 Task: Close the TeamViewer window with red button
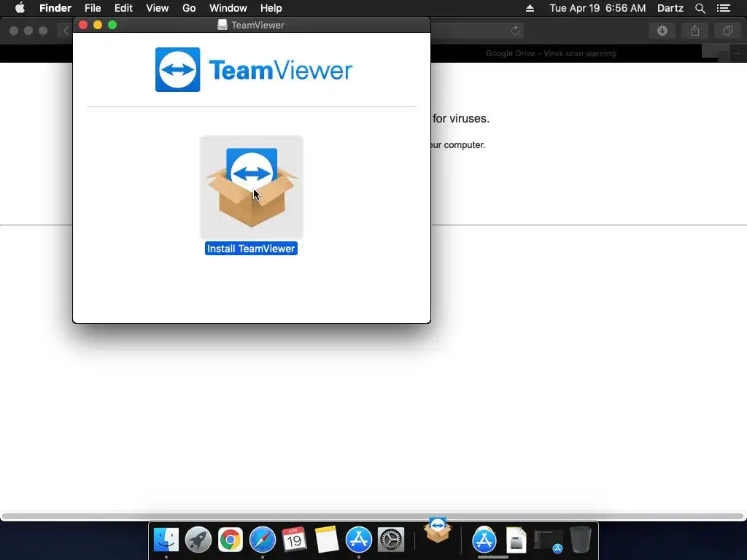(83, 25)
